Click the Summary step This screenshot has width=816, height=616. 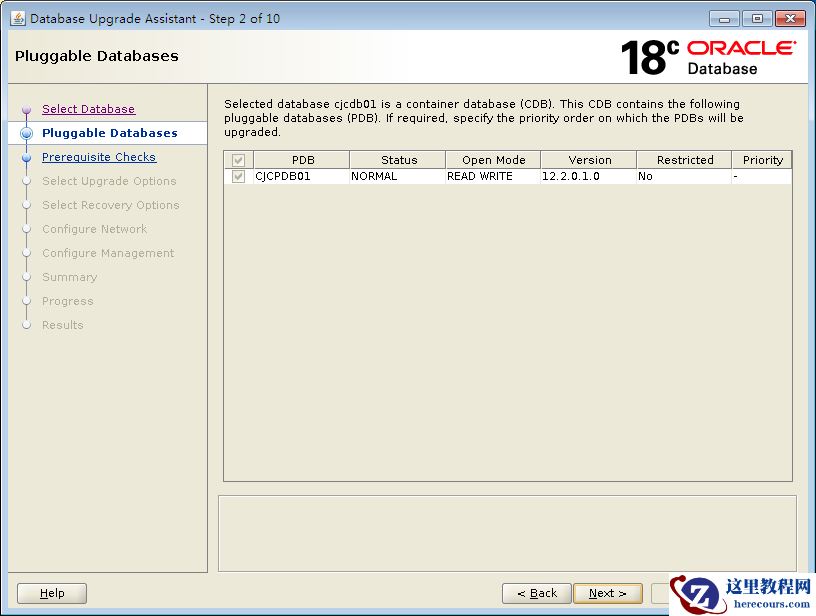[70, 277]
